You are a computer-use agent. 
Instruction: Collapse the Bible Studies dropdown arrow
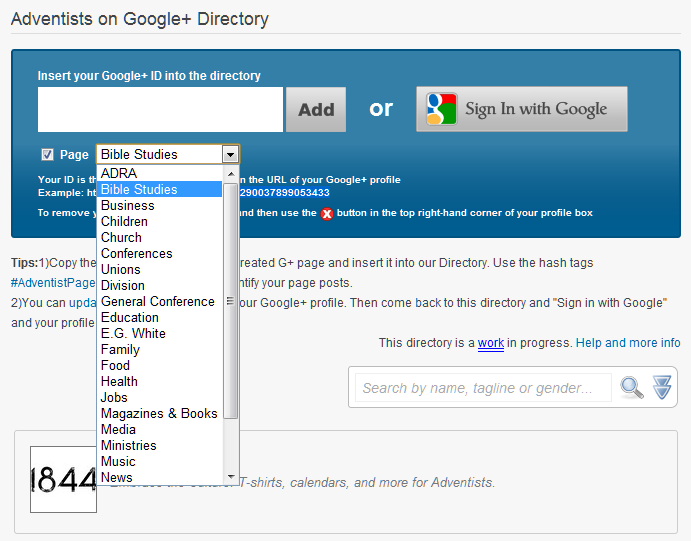tap(230, 155)
